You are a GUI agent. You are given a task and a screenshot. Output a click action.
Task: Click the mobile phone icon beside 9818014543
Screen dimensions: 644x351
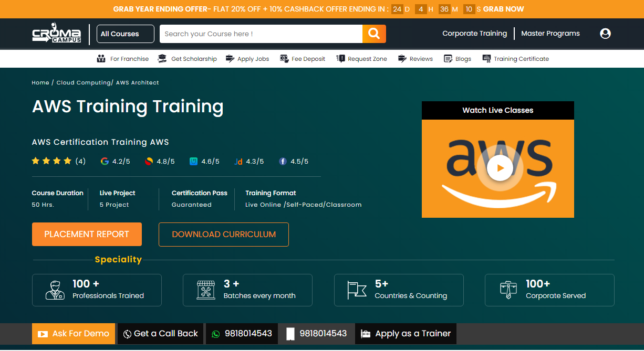coord(290,334)
